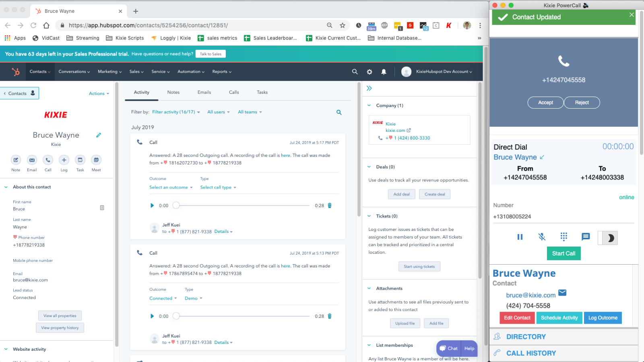Screen dimensions: 644x362
Task: Open the Select call type dropdown
Action: tap(218, 187)
